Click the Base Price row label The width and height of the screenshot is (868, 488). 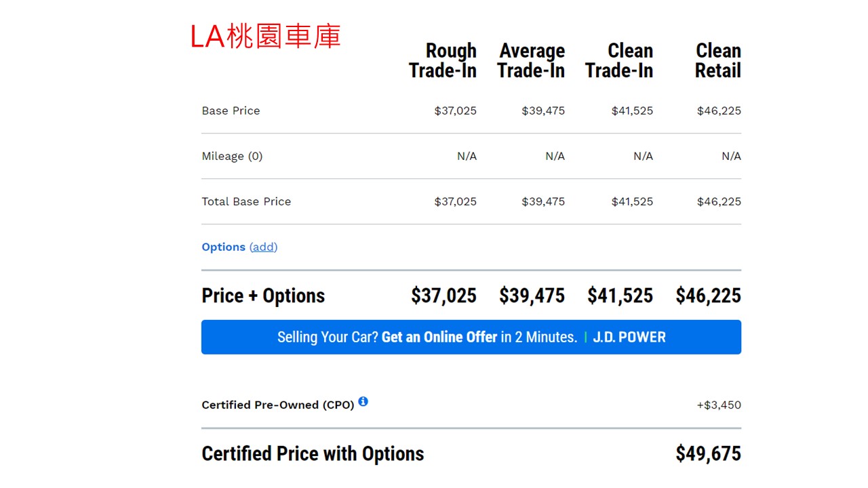pyautogui.click(x=231, y=110)
